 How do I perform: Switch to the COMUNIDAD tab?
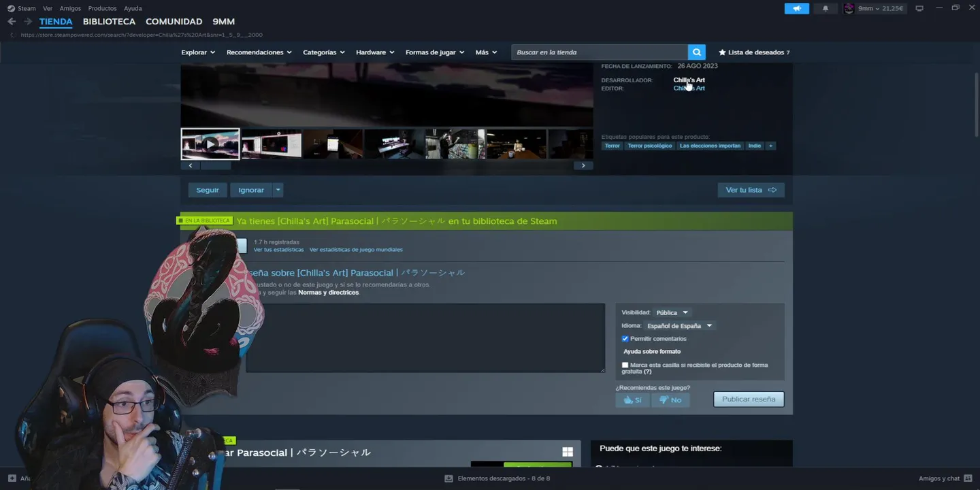[x=174, y=22]
